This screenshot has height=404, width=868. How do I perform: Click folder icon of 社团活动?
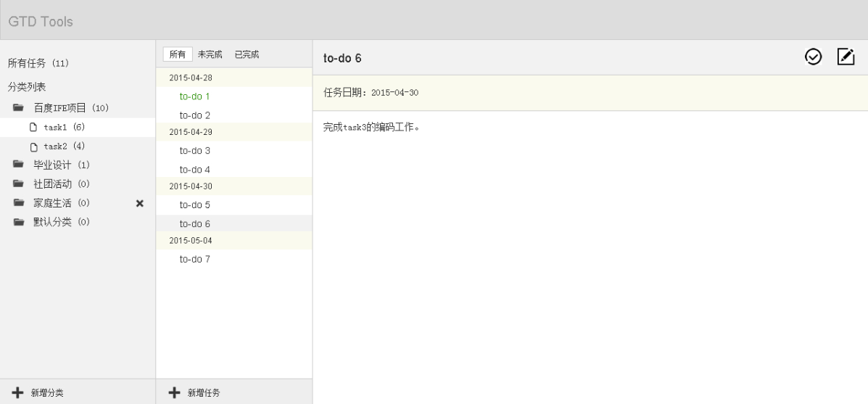19,184
